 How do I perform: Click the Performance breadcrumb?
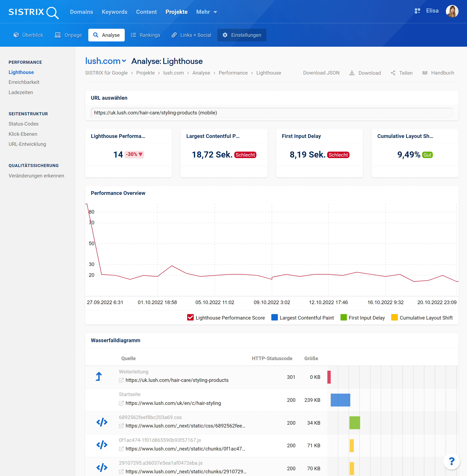[x=233, y=73]
